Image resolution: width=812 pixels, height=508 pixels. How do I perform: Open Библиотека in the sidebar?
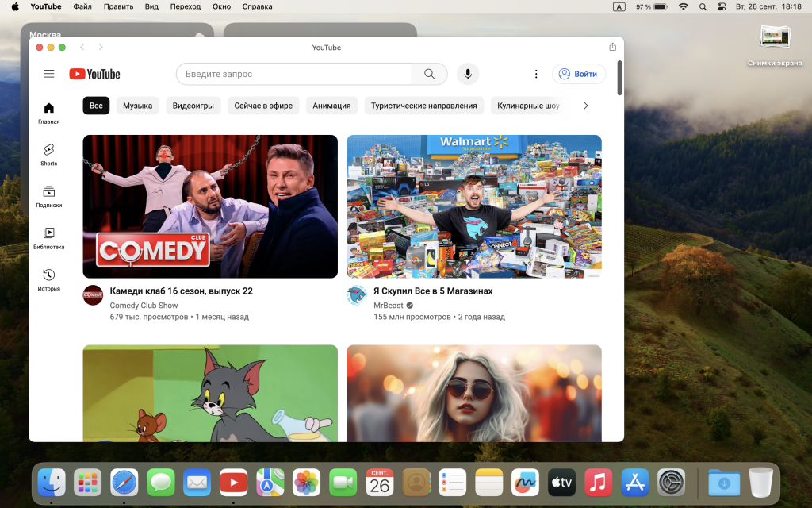pyautogui.click(x=49, y=237)
